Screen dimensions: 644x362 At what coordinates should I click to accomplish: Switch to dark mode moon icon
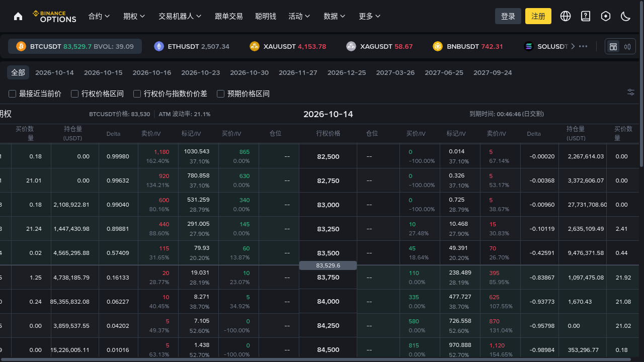click(626, 16)
